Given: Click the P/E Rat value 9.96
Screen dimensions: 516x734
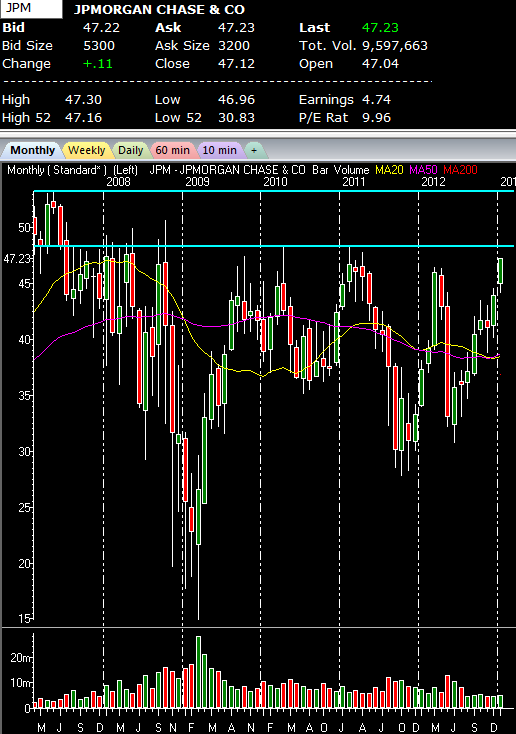Looking at the screenshot, I should point(376,117).
